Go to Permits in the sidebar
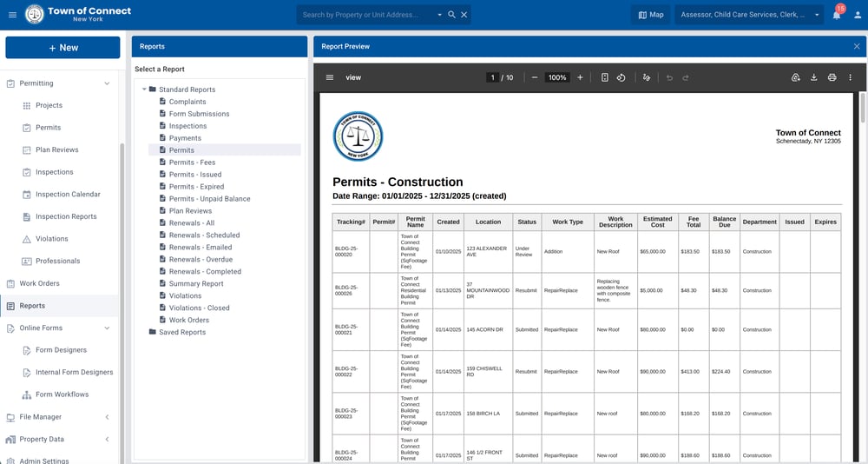Viewport: 868px width, 464px height. [48, 128]
